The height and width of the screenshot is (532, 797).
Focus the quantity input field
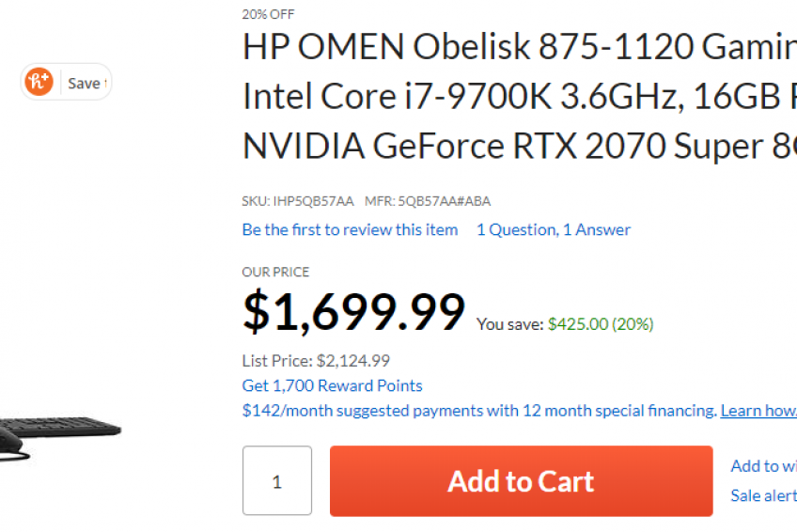click(276, 481)
